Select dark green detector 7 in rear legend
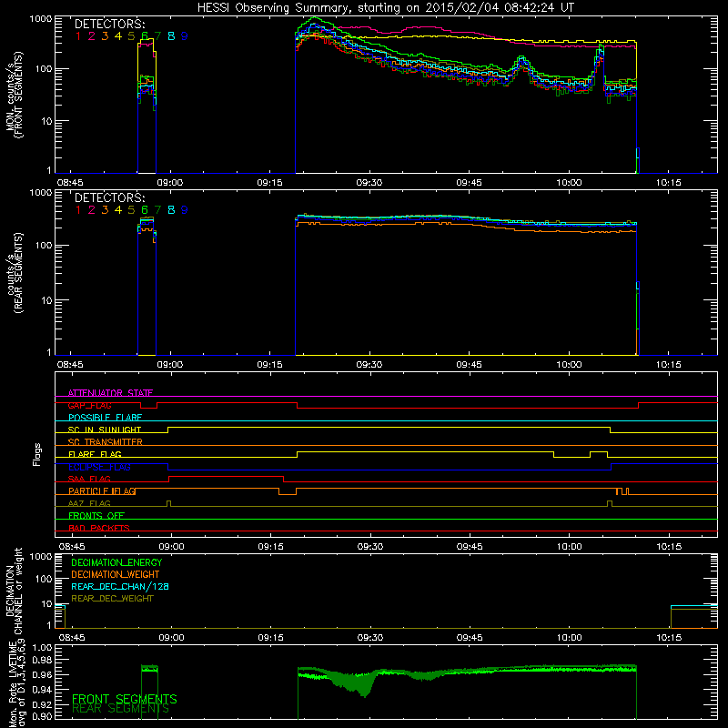The width and height of the screenshot is (728, 728). tap(157, 210)
